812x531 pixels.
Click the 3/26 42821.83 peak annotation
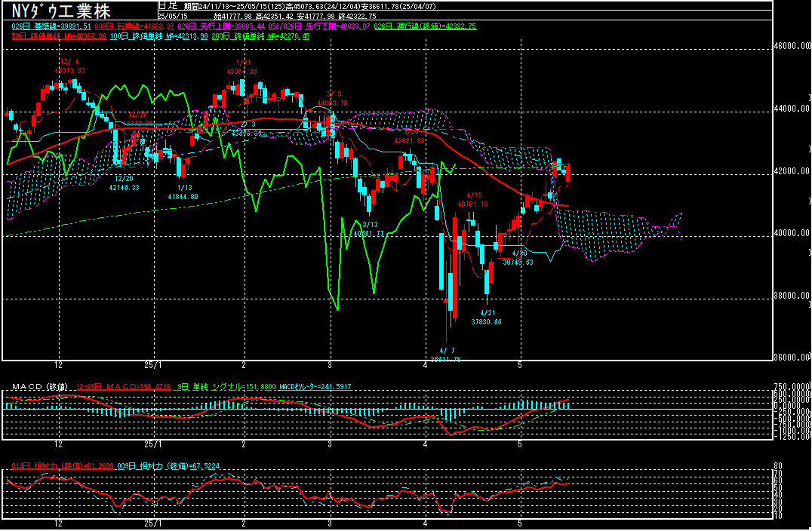(409, 137)
